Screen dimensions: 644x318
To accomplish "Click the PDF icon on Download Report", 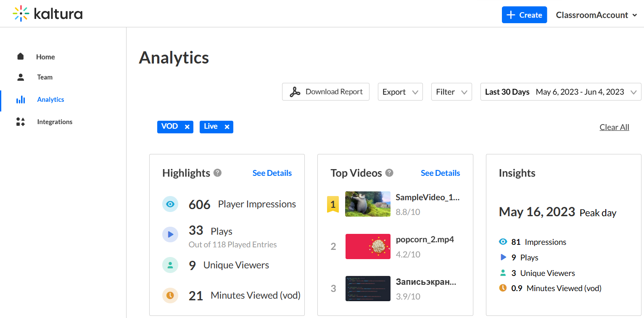I will point(295,92).
